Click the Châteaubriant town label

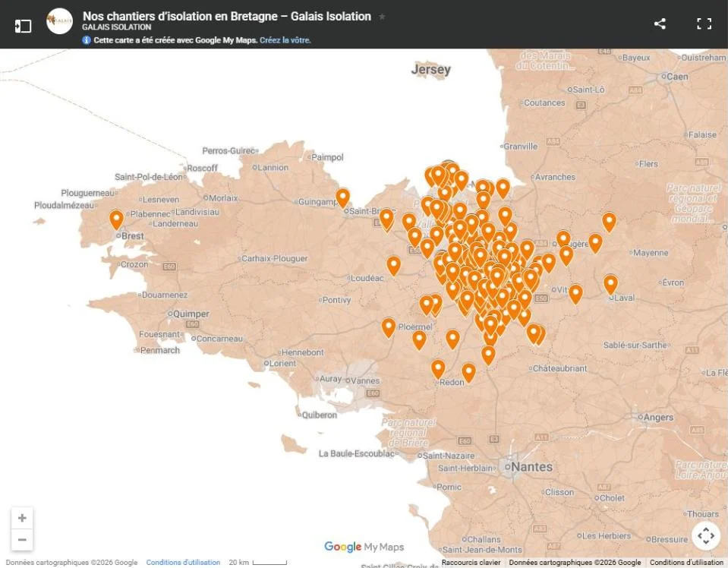(x=560, y=368)
